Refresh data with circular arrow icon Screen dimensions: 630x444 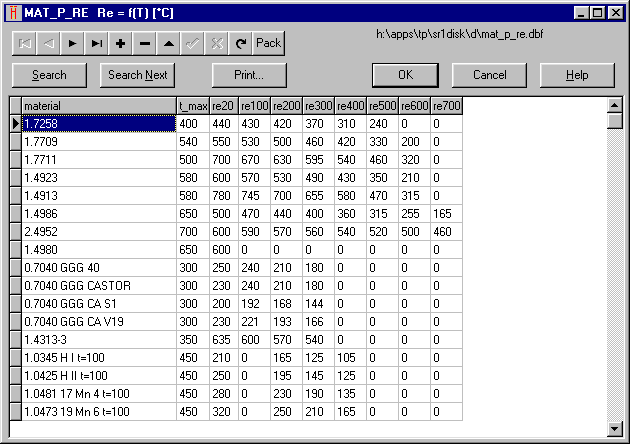240,43
